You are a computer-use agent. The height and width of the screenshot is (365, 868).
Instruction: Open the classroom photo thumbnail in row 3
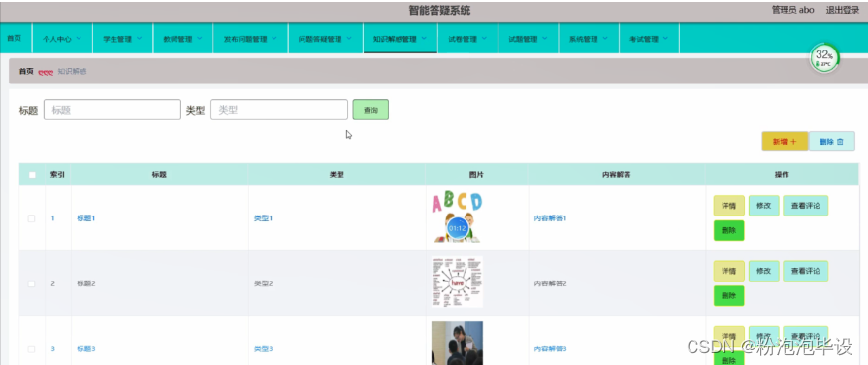point(457,343)
